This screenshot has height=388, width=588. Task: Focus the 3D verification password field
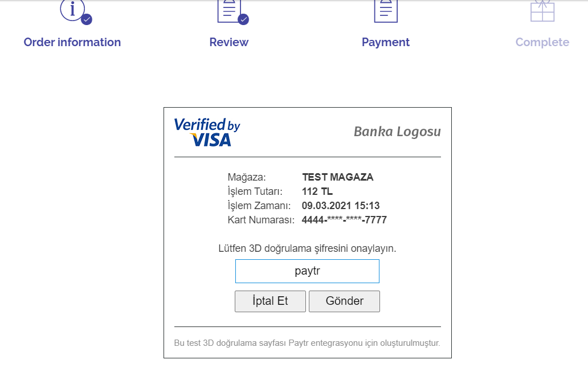(307, 271)
